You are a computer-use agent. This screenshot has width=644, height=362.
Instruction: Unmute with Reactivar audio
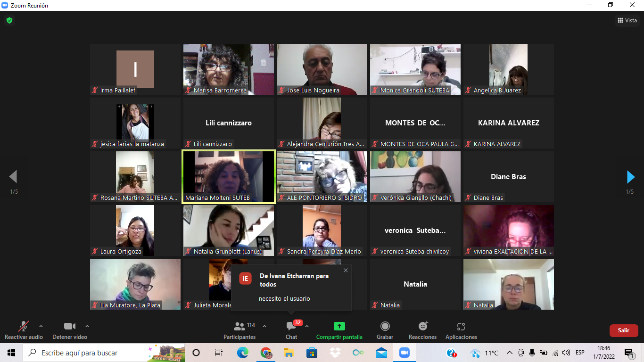tap(23, 329)
